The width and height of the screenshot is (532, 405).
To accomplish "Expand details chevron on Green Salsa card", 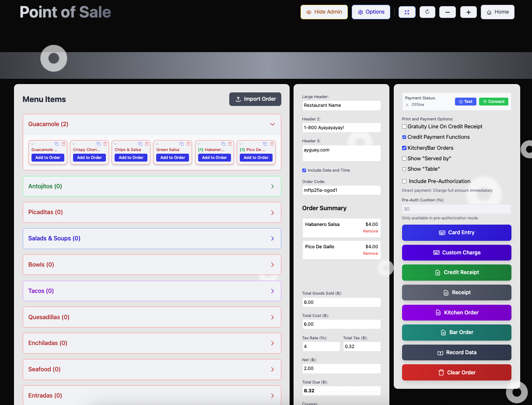I will point(158,144).
